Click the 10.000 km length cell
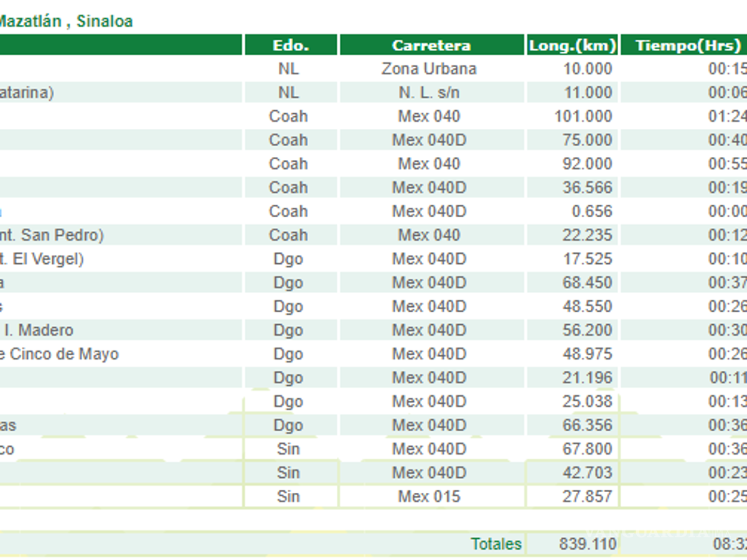 pos(588,68)
